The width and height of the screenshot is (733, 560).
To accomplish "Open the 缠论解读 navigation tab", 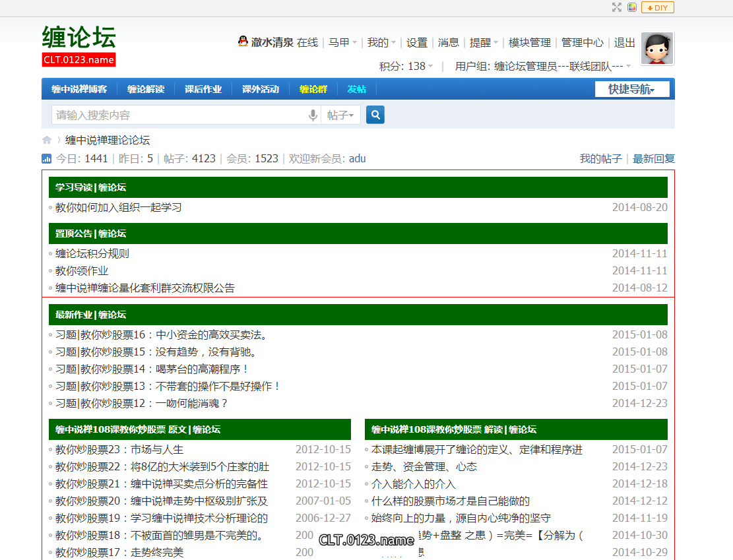I will pyautogui.click(x=146, y=89).
